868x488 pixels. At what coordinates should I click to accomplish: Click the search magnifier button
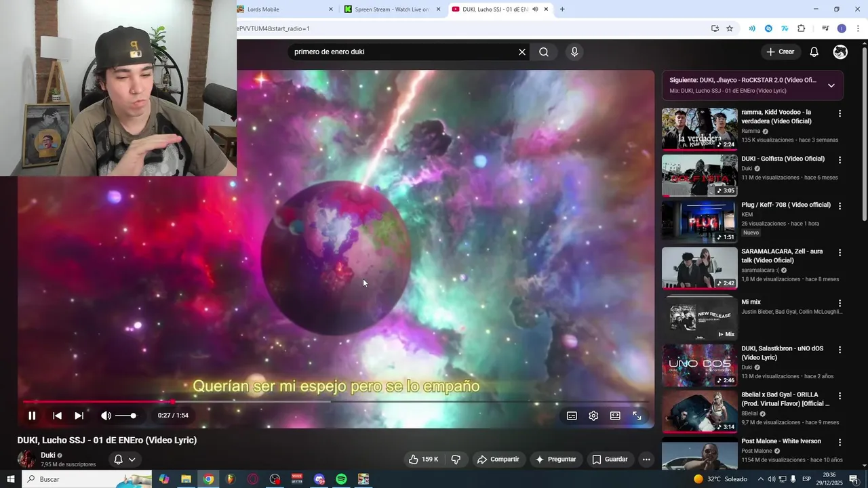click(544, 52)
